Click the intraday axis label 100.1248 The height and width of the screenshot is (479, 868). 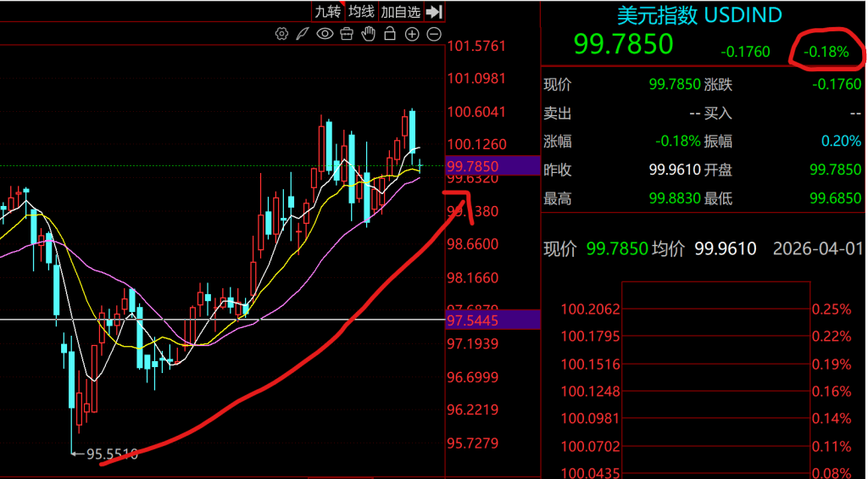(591, 392)
